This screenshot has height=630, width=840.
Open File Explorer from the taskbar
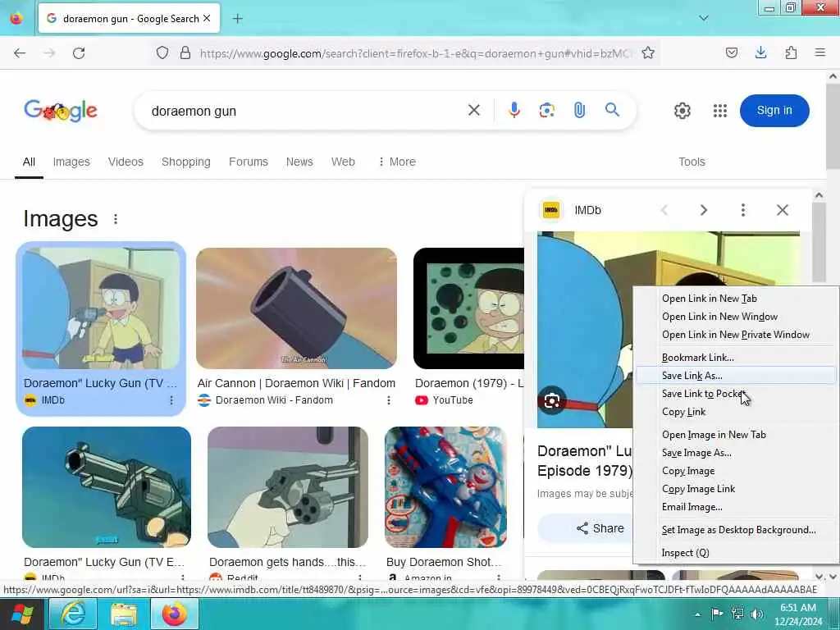click(x=124, y=614)
